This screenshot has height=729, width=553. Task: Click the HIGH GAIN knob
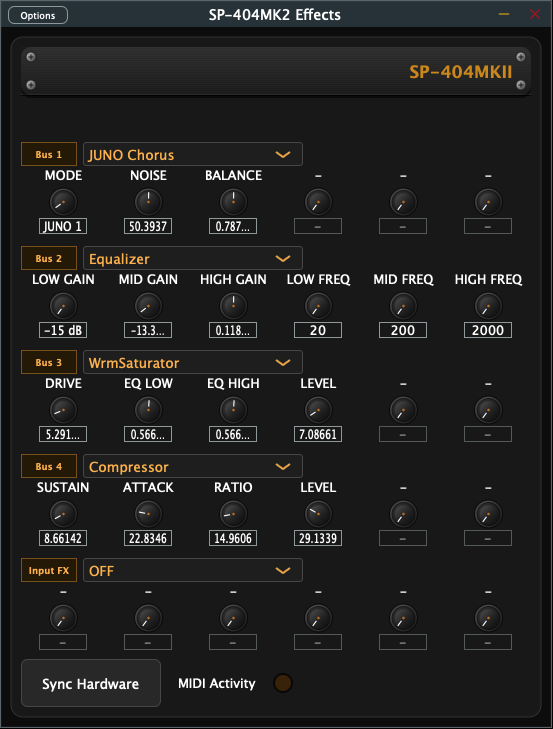233,306
